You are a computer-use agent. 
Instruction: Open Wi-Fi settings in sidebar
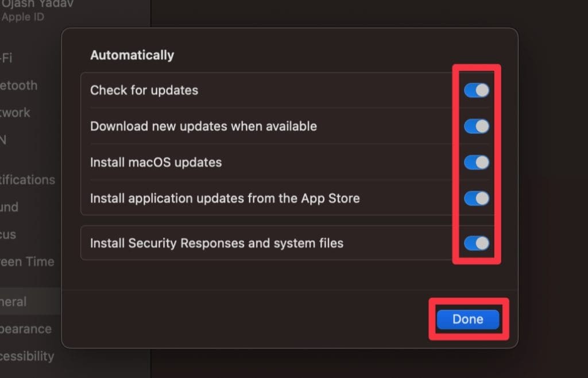tap(7, 58)
